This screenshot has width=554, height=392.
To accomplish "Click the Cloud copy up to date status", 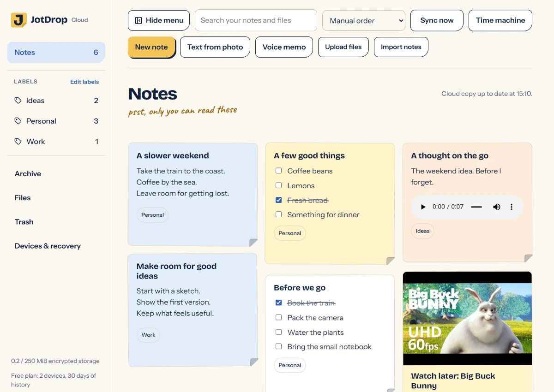I will (x=487, y=94).
